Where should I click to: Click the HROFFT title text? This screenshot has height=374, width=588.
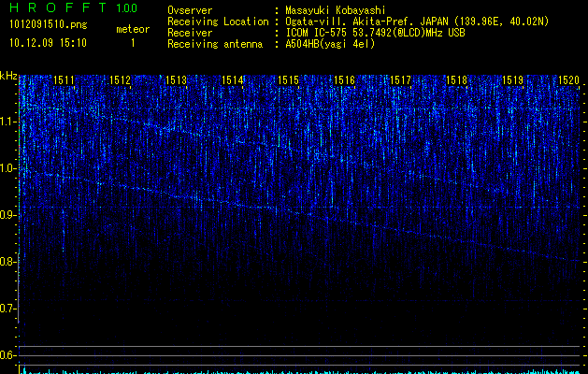tap(59, 7)
